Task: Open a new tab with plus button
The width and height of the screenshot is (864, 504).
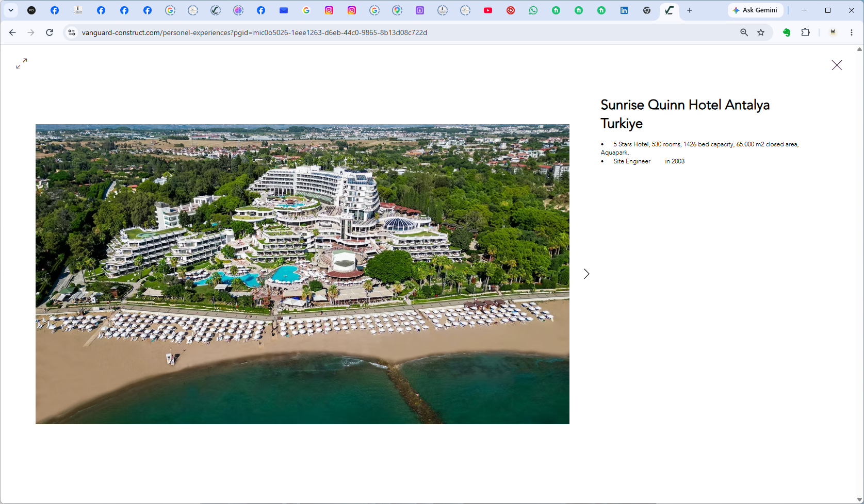Action: tap(690, 10)
